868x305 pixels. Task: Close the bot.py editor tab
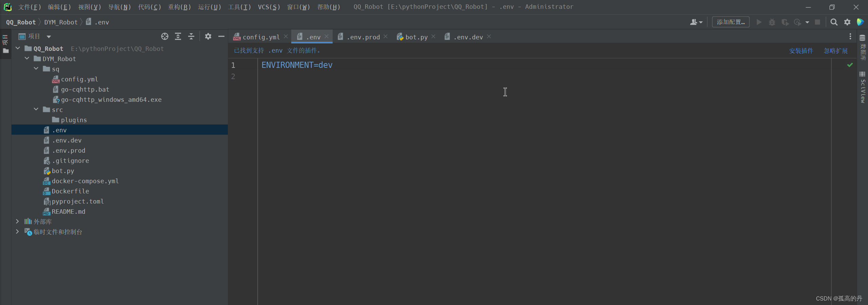click(x=433, y=36)
